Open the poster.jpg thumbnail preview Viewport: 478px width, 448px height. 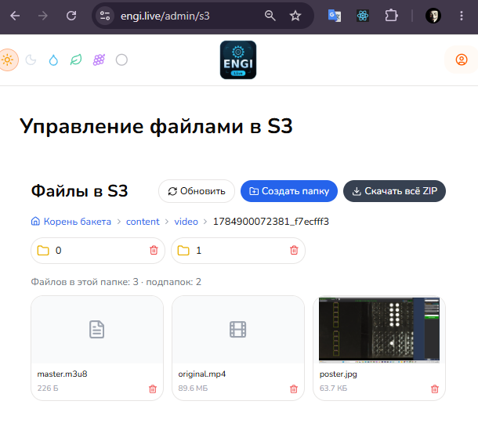[x=379, y=330]
